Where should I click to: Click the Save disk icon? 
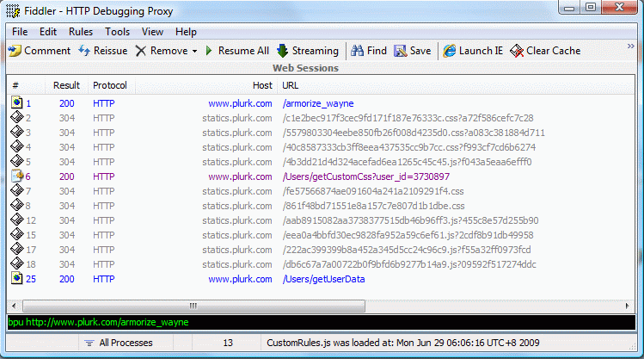coord(400,51)
